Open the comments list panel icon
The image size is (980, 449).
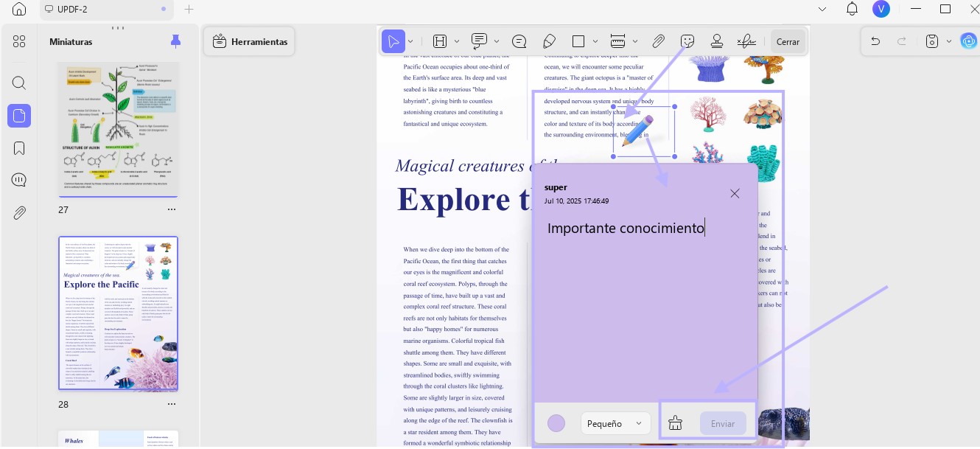[19, 180]
